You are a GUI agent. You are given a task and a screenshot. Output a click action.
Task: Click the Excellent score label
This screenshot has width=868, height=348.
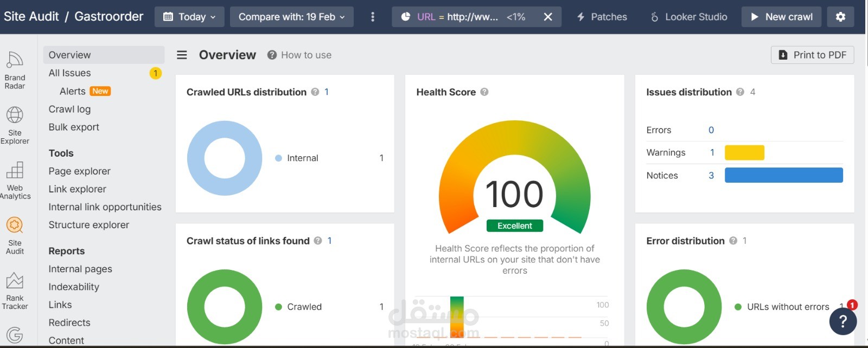515,226
